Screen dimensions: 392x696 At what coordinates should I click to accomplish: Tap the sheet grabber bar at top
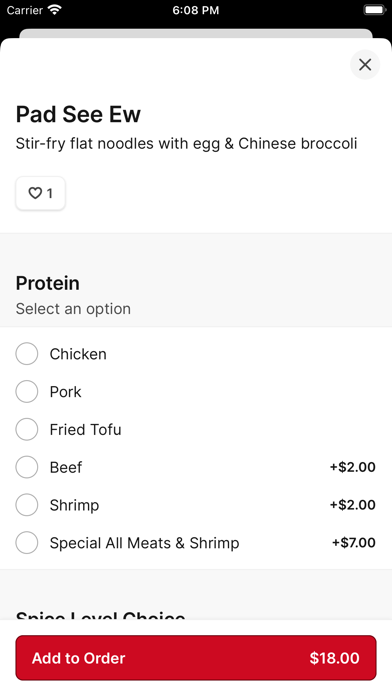(x=196, y=34)
